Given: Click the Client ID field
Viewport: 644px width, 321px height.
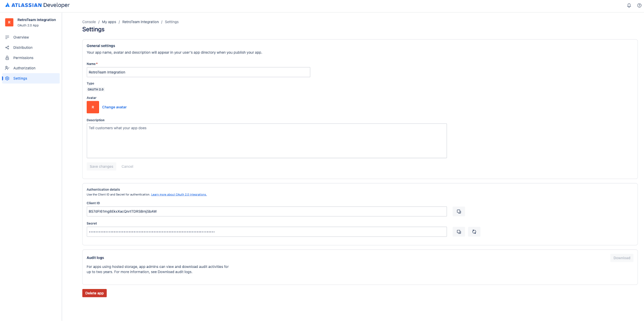Looking at the screenshot, I should pyautogui.click(x=266, y=212).
